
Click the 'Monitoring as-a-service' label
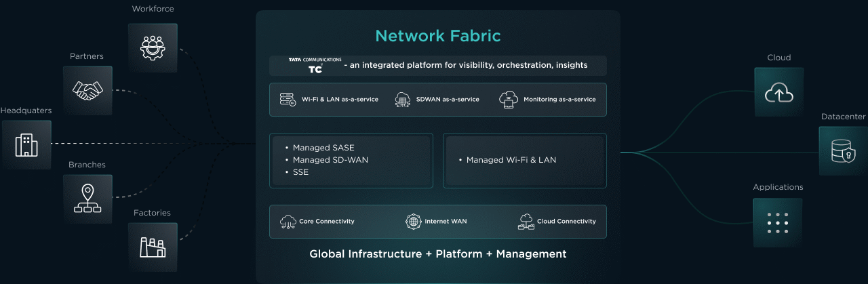pyautogui.click(x=559, y=100)
